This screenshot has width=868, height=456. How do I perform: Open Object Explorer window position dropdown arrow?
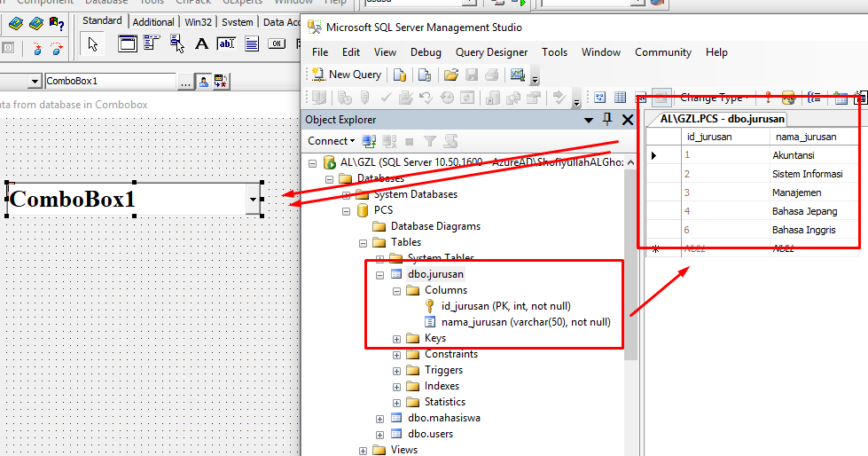point(589,120)
